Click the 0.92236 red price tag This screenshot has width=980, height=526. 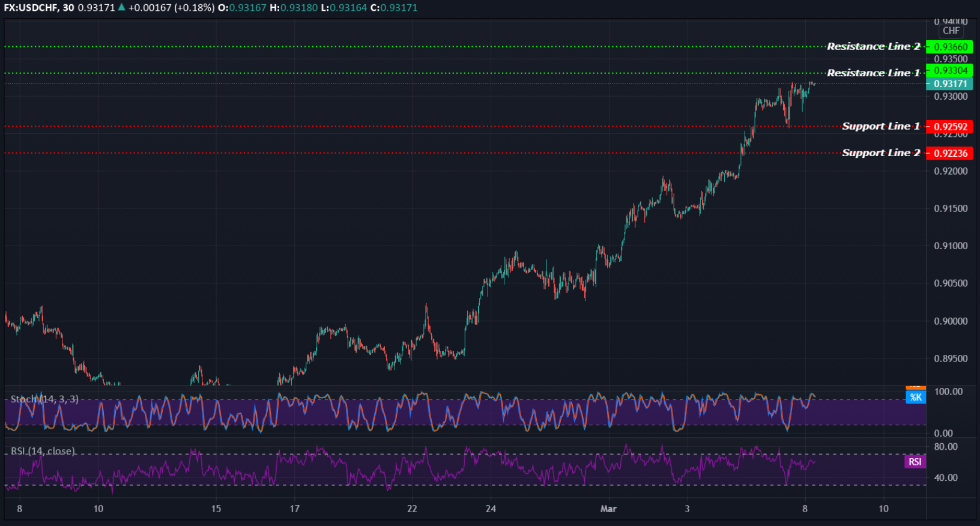pyautogui.click(x=949, y=153)
